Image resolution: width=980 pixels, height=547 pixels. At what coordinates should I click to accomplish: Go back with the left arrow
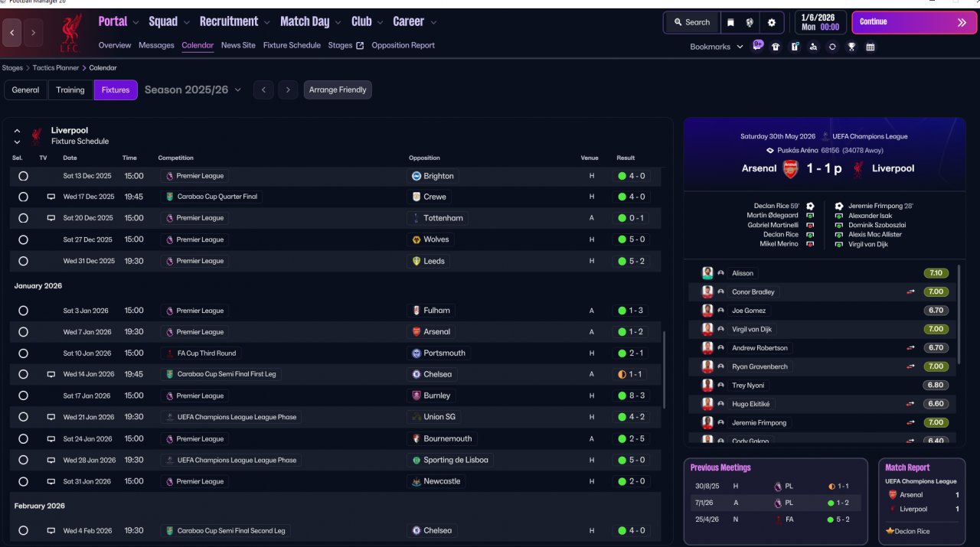[11, 33]
